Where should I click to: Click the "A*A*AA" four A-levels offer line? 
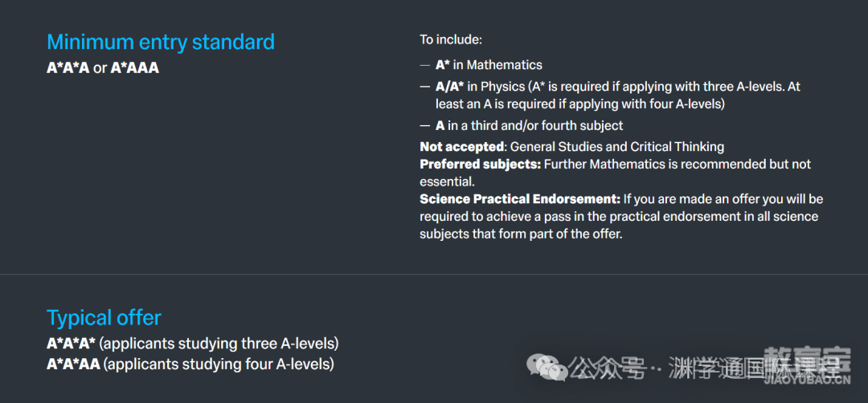pyautogui.click(x=190, y=364)
